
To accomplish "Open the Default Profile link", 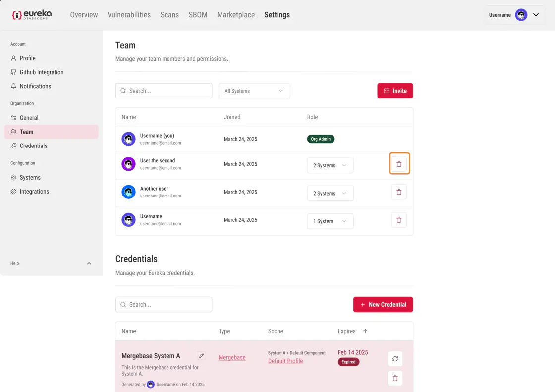I will coord(285,361).
